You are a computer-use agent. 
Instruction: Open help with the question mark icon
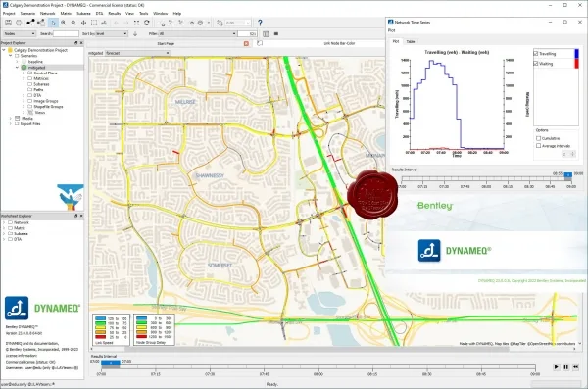[x=260, y=23]
